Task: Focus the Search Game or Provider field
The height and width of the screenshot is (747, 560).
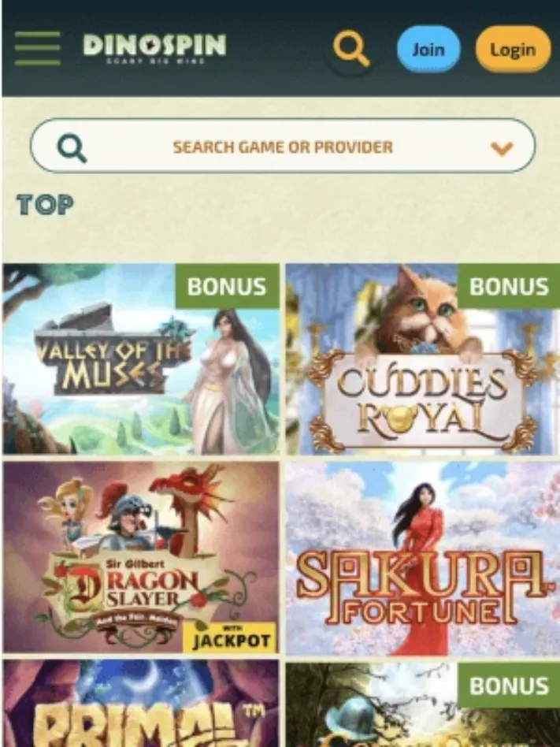Action: click(x=283, y=146)
